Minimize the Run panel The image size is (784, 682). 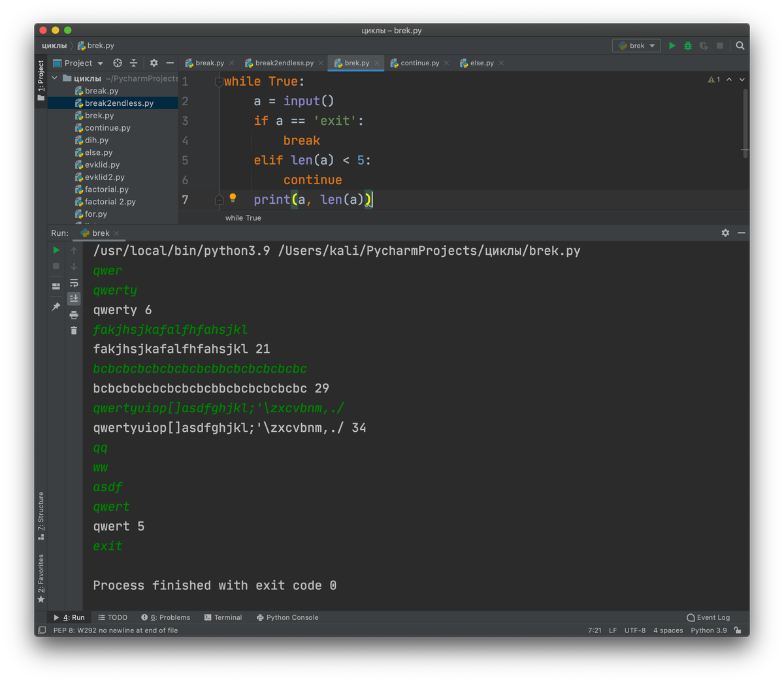pos(742,233)
